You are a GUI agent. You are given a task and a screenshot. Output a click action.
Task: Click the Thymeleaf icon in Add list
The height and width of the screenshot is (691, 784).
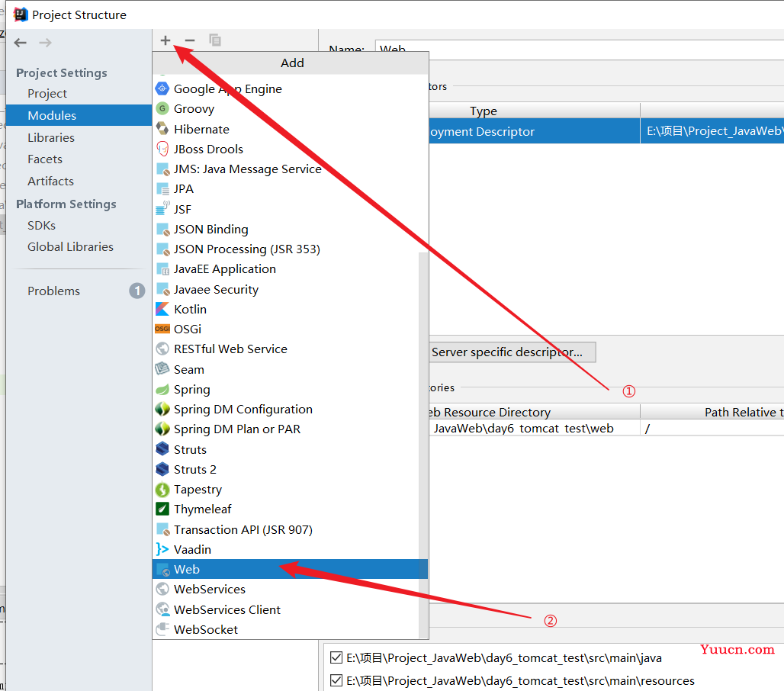(x=162, y=509)
